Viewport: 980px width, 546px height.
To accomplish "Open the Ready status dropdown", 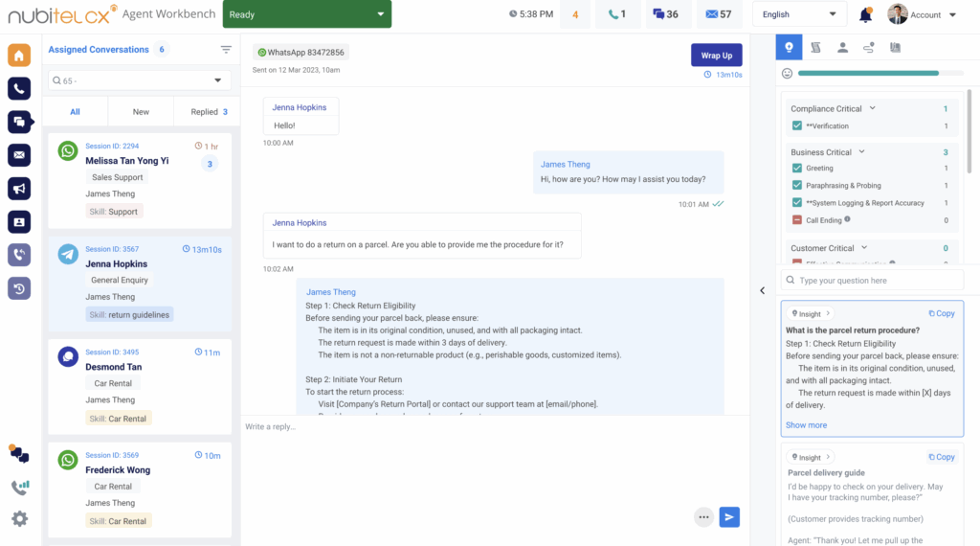I will (307, 14).
